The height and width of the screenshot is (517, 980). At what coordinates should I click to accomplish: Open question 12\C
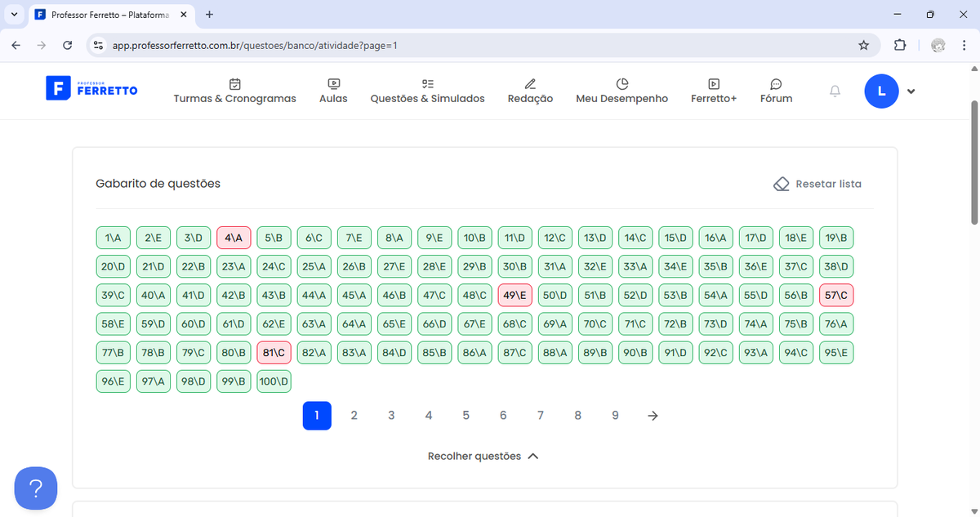[555, 238]
